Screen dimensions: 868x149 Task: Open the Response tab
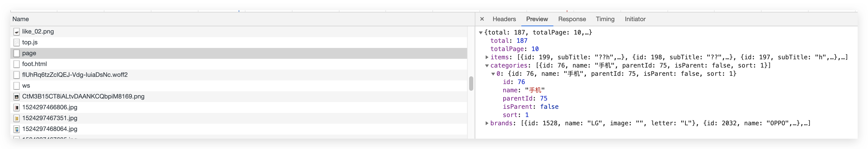572,19
